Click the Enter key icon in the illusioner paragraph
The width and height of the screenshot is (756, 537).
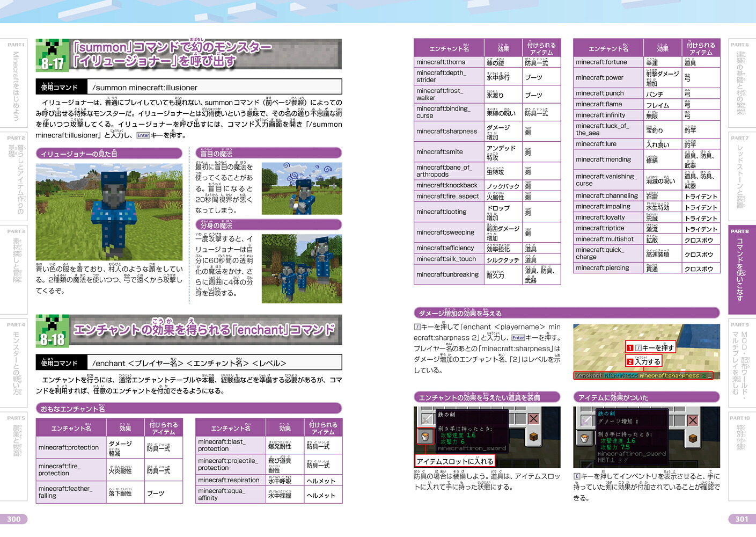click(x=143, y=135)
